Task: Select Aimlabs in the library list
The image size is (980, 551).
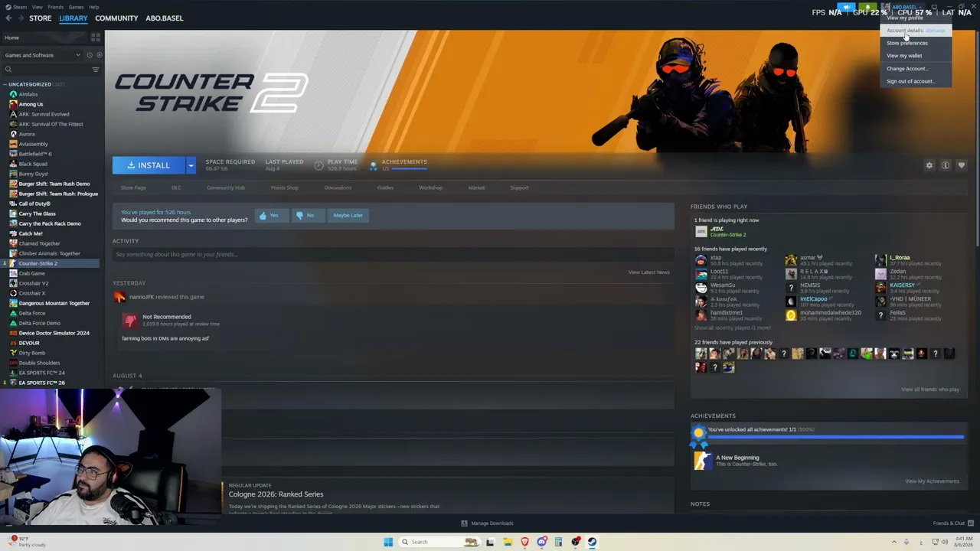Action: click(x=28, y=94)
